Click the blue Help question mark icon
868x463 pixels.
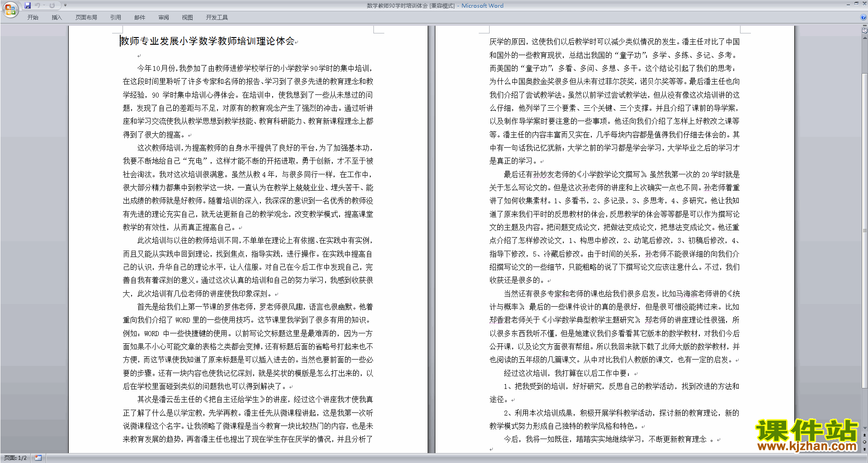[x=863, y=18]
